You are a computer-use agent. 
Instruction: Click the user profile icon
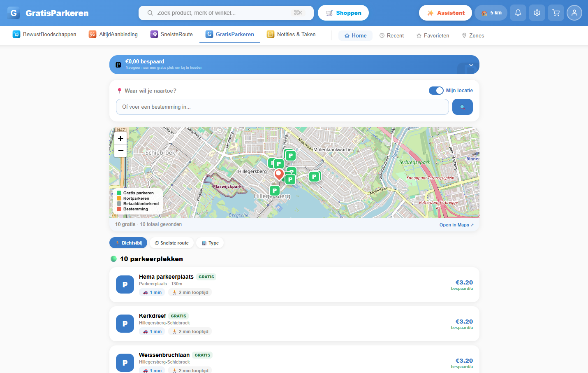point(574,13)
